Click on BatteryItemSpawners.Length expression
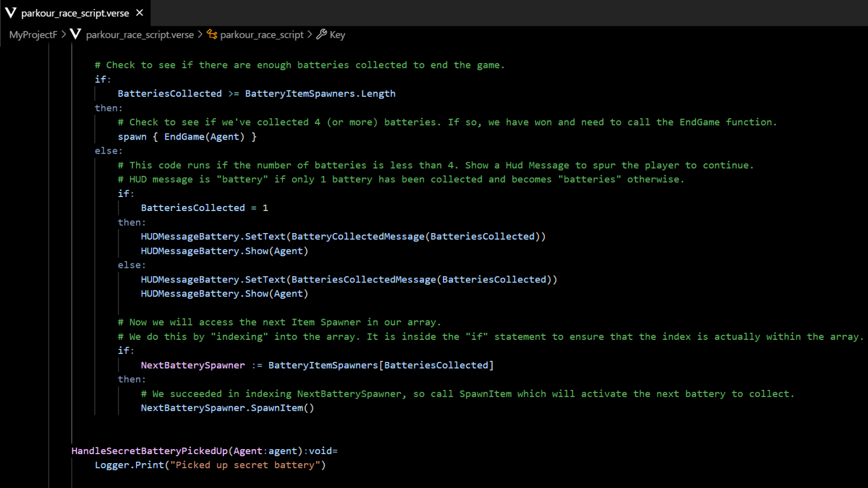The width and height of the screenshot is (868, 488). (320, 94)
